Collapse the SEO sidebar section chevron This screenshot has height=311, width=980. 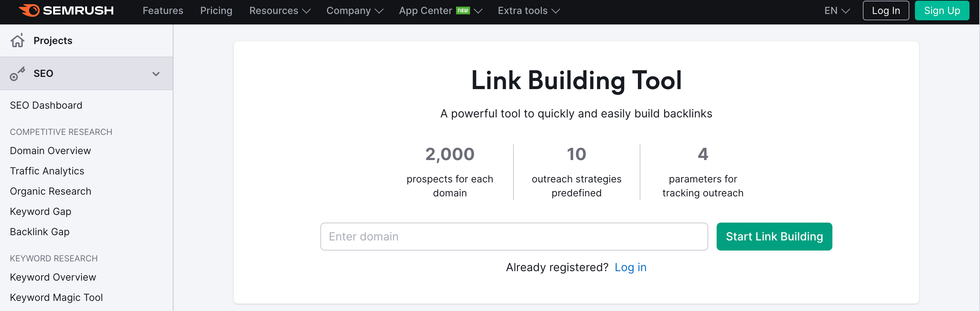pyautogui.click(x=156, y=74)
